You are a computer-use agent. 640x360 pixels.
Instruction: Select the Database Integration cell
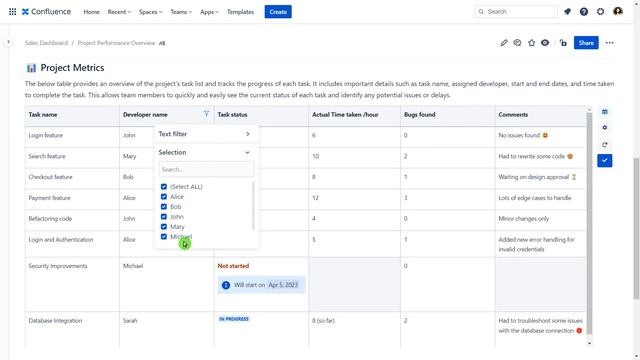[72, 330]
